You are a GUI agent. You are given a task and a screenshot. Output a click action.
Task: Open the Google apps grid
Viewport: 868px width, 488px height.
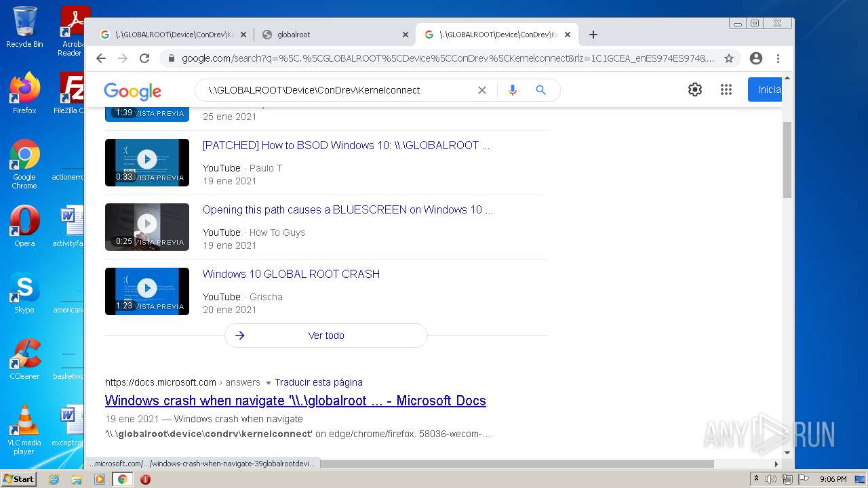tap(726, 89)
